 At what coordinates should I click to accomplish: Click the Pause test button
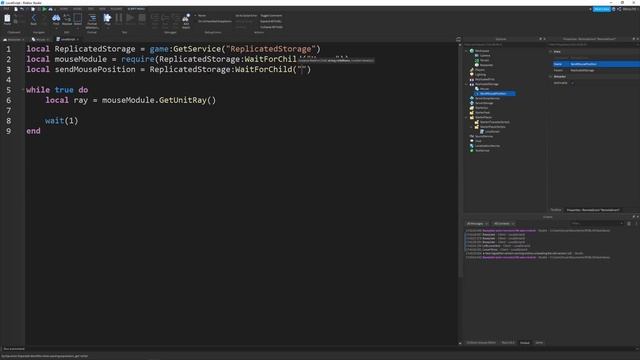119,18
